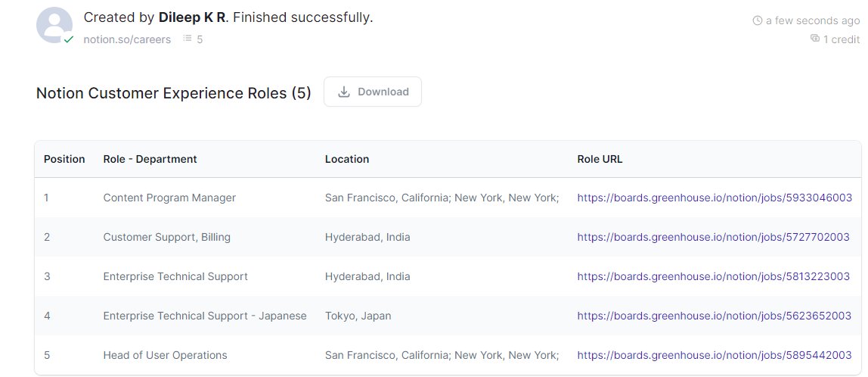Open job URL ending 5813223003
The width and height of the screenshot is (868, 377).
click(x=714, y=276)
